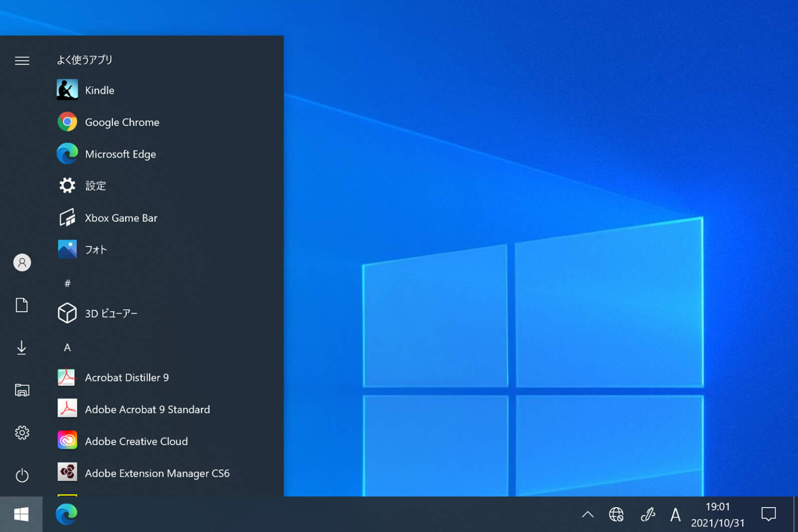
Task: Click the letter A section header
Action: (x=68, y=348)
